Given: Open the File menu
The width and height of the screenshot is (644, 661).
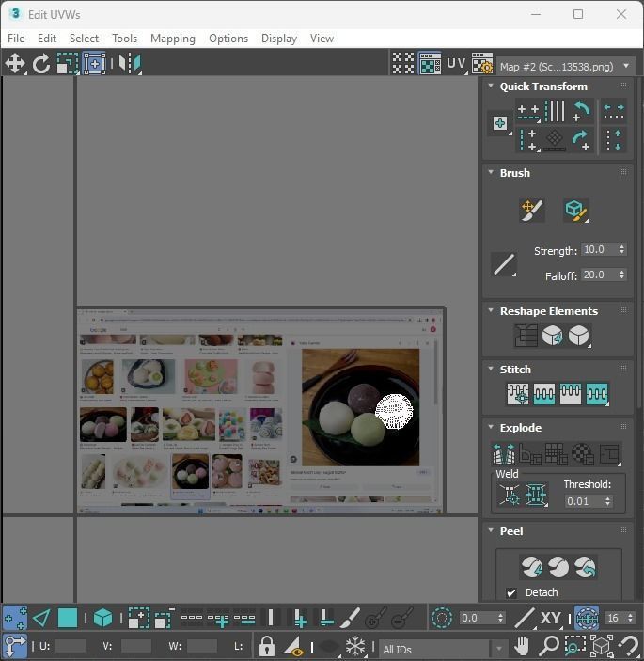Looking at the screenshot, I should (x=16, y=39).
